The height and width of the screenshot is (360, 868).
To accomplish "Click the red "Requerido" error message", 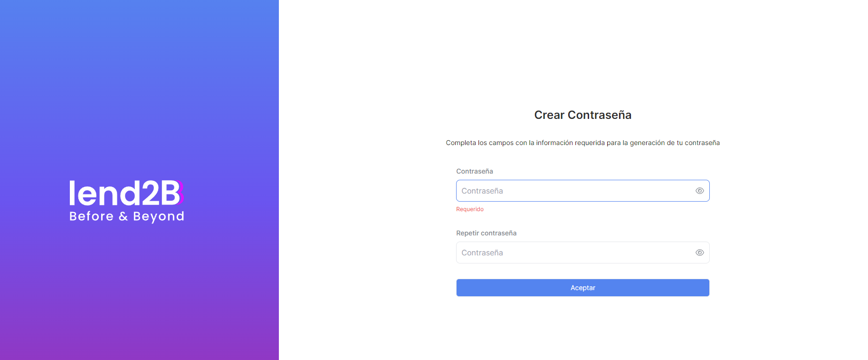I will (469, 209).
